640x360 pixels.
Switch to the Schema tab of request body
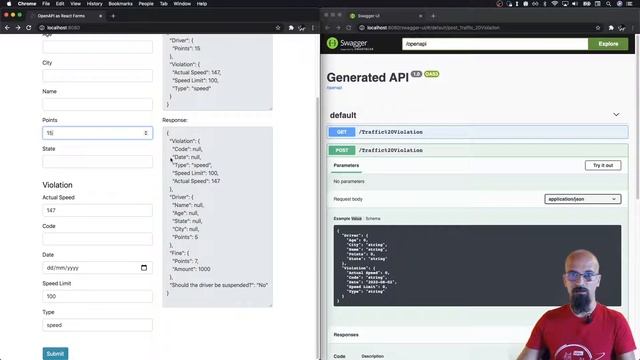(373, 219)
